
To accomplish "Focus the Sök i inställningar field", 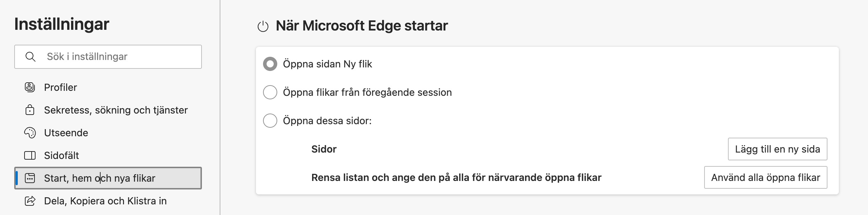I will (108, 57).
